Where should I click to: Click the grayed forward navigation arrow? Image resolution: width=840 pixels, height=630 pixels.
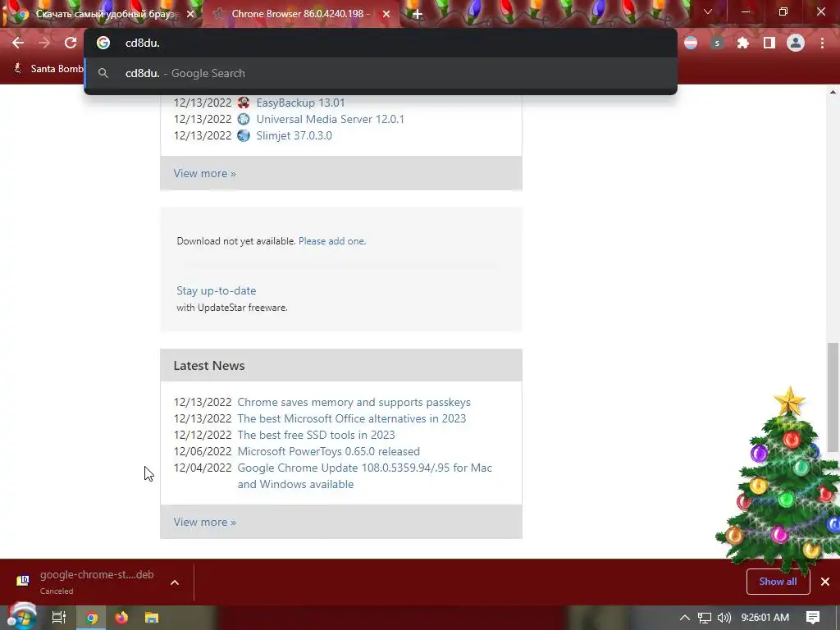44,43
